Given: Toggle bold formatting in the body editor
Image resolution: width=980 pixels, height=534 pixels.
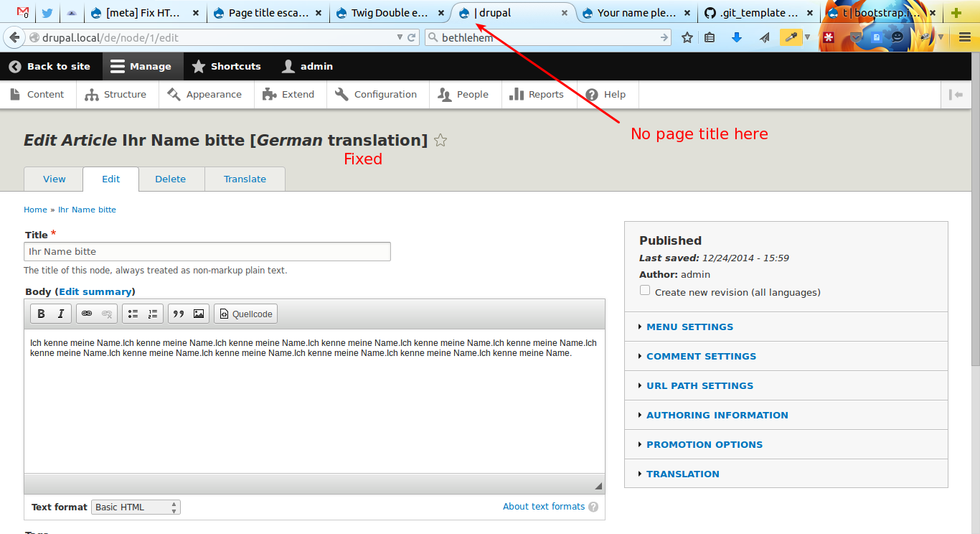Looking at the screenshot, I should (x=41, y=313).
